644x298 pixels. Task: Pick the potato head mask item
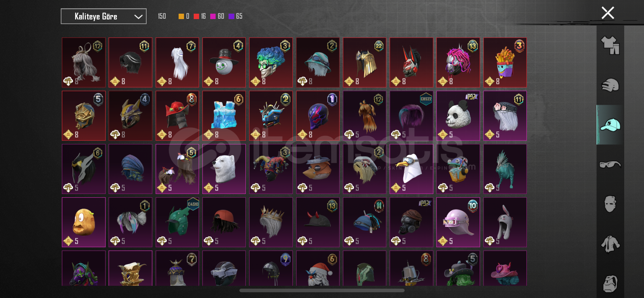[84, 222]
